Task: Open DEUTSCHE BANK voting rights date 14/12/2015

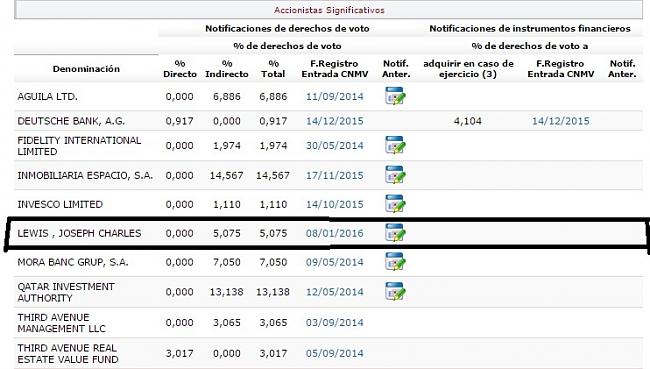Action: (x=335, y=121)
